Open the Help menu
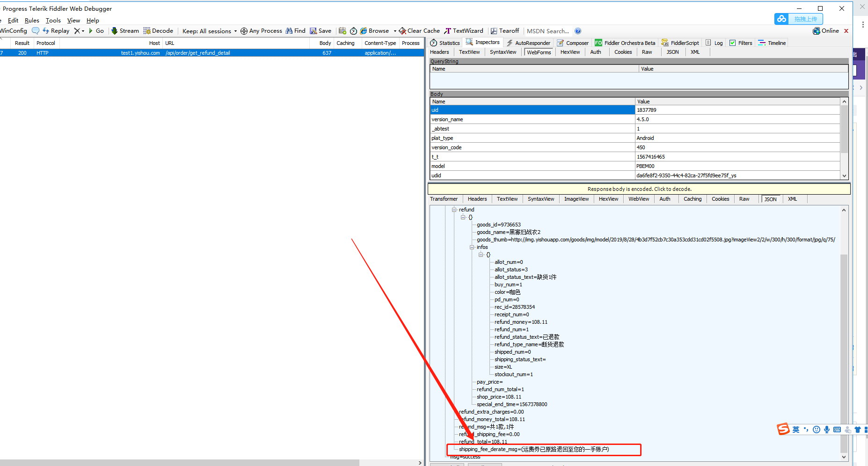868x466 pixels. [x=93, y=21]
